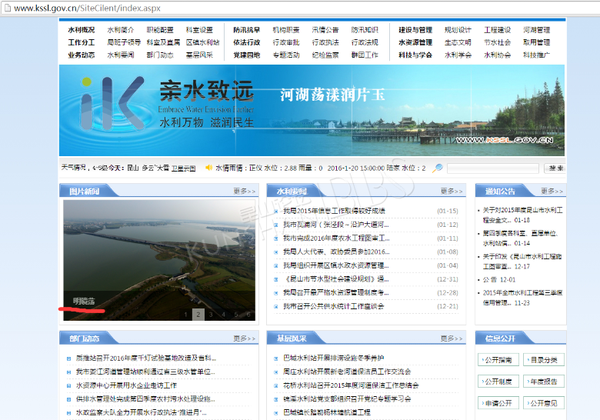Open the 部门动态 link in top menu
The height and width of the screenshot is (420, 600).
pyautogui.click(x=160, y=55)
